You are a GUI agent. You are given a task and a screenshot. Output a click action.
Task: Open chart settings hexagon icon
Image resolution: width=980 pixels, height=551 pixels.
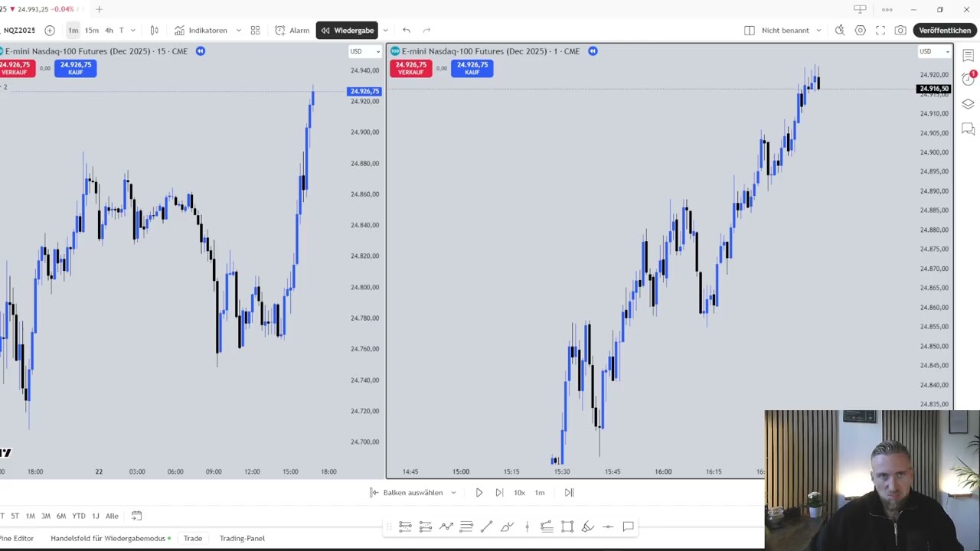pyautogui.click(x=861, y=31)
